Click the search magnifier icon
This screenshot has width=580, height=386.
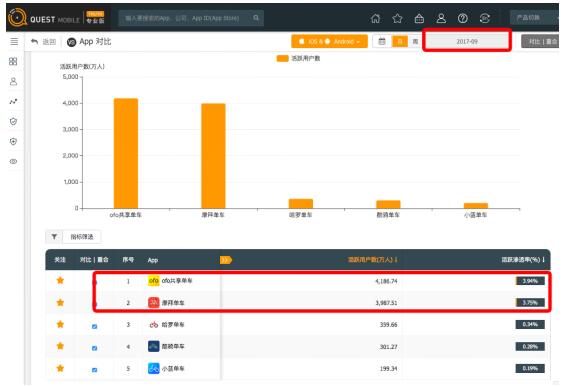point(256,18)
